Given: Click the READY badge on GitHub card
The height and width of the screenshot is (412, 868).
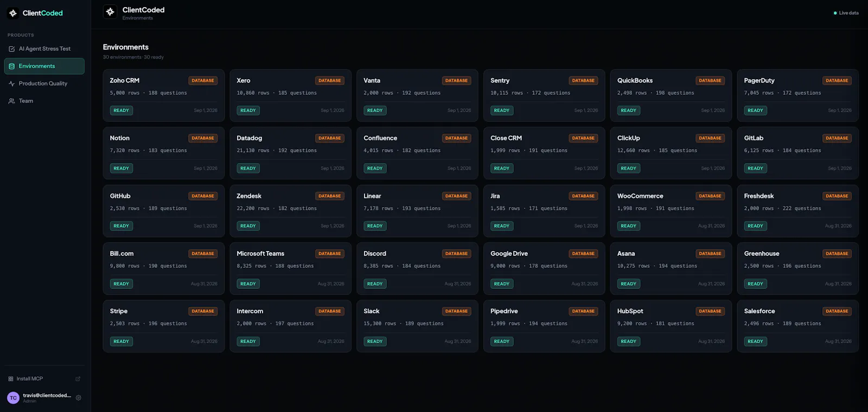Looking at the screenshot, I should pyautogui.click(x=122, y=226).
